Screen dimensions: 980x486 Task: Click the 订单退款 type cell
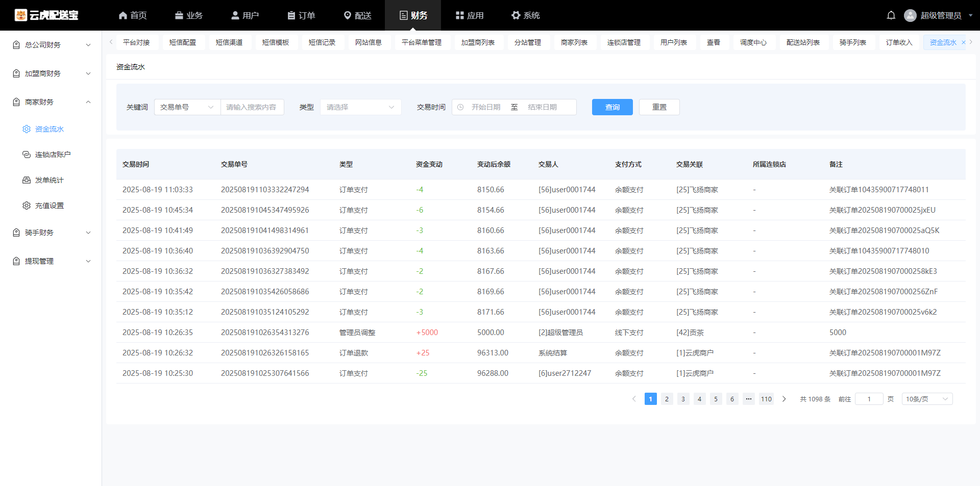click(354, 353)
